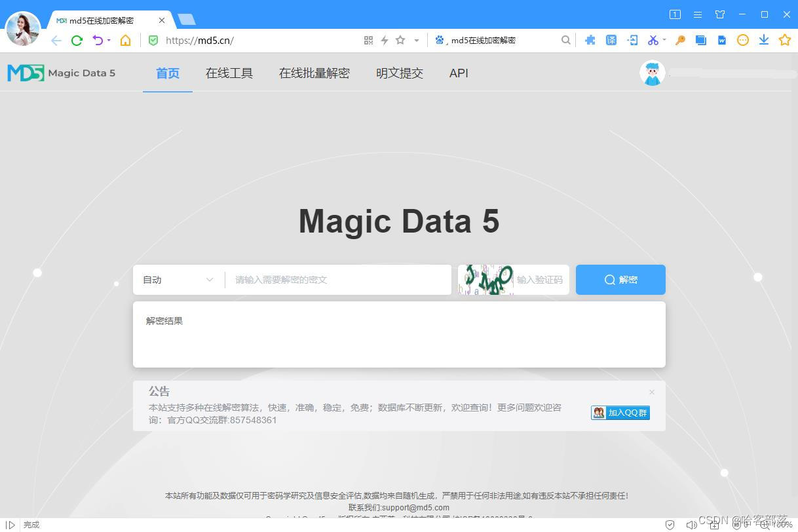This screenshot has width=798, height=532.
Task: Click the scissors screenshot tool icon
Action: (653, 41)
